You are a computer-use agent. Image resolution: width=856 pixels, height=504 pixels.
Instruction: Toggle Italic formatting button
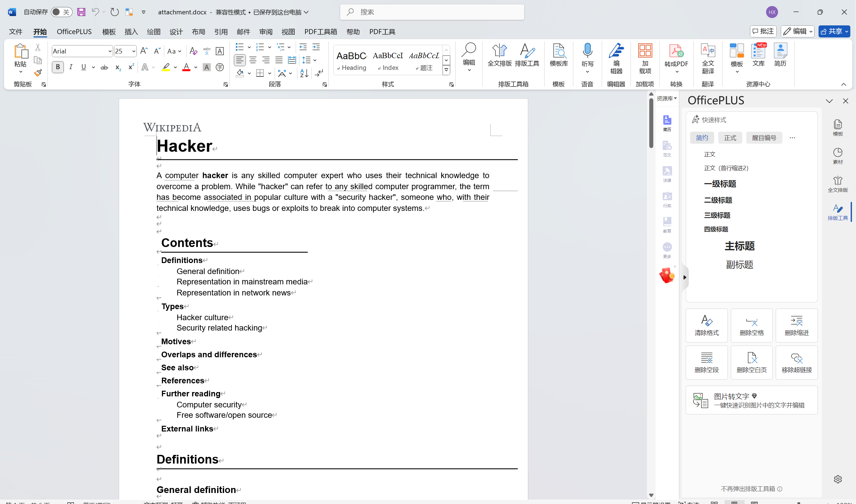coord(71,67)
